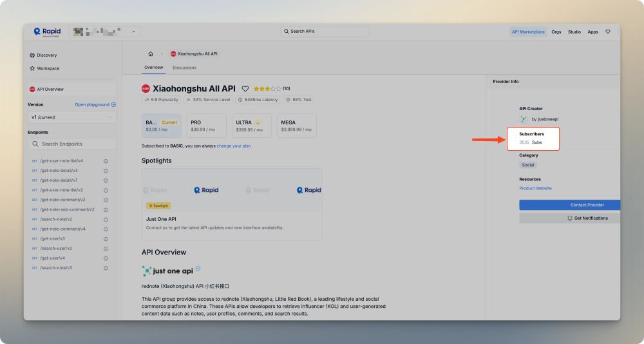Click the 9.9 Popularity badge
The image size is (644, 344).
(161, 100)
